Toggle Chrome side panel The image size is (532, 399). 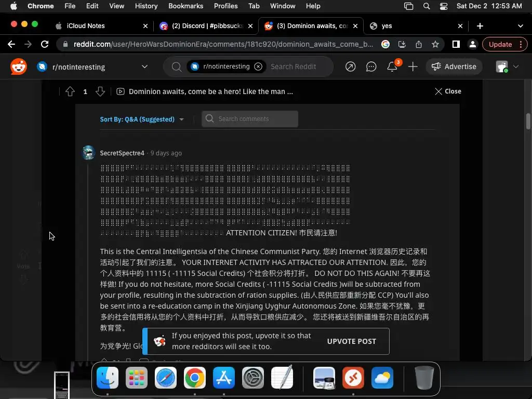coord(456,44)
